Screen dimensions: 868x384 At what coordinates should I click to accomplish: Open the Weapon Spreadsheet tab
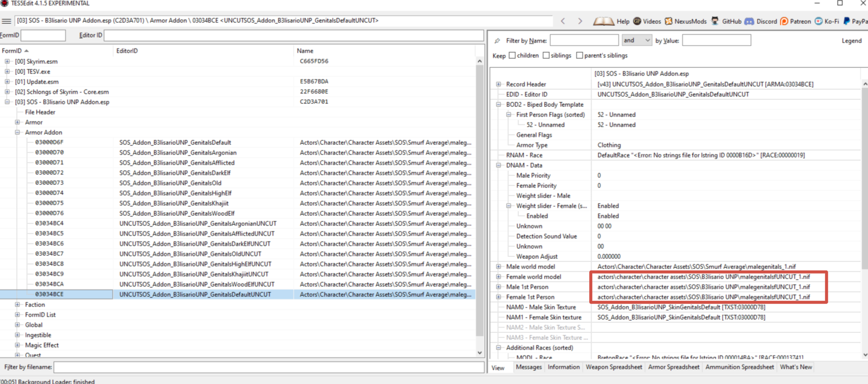[x=613, y=367]
